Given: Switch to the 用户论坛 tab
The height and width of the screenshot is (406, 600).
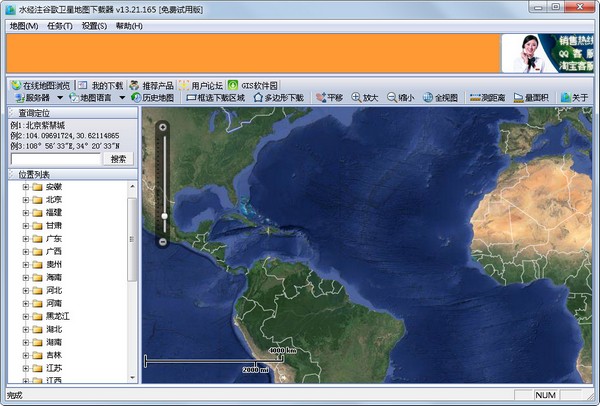Looking at the screenshot, I should point(202,85).
